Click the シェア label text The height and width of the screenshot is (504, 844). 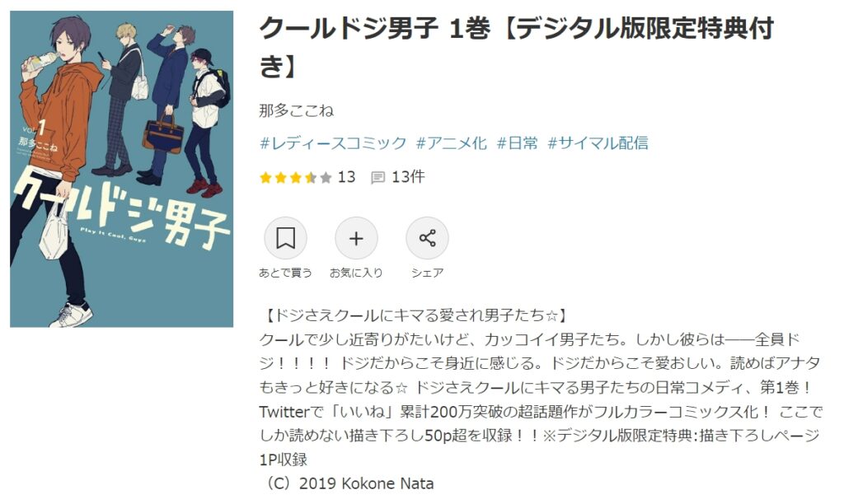click(x=428, y=273)
